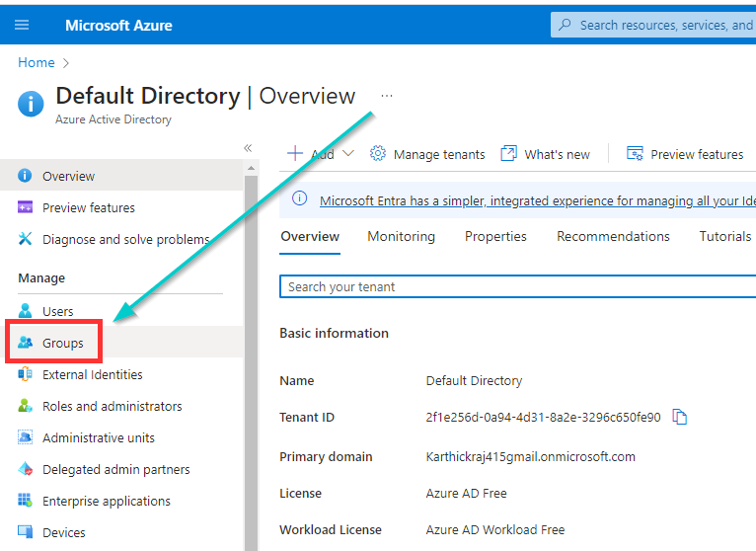Open the ellipsis more options

(387, 96)
